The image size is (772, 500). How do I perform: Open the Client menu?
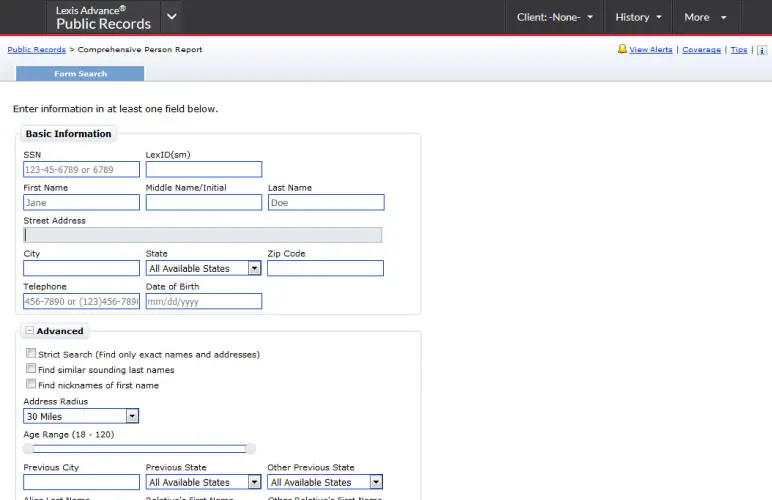pyautogui.click(x=554, y=17)
